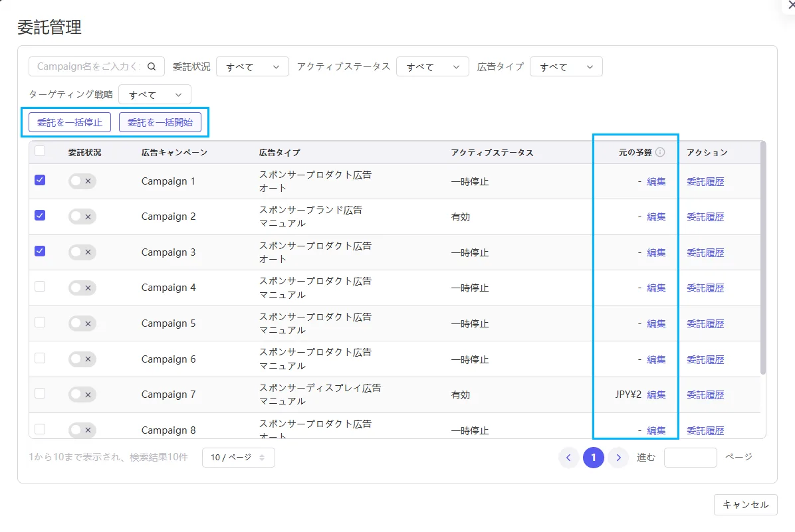Click 編集 link for Campaign 1

pos(656,181)
